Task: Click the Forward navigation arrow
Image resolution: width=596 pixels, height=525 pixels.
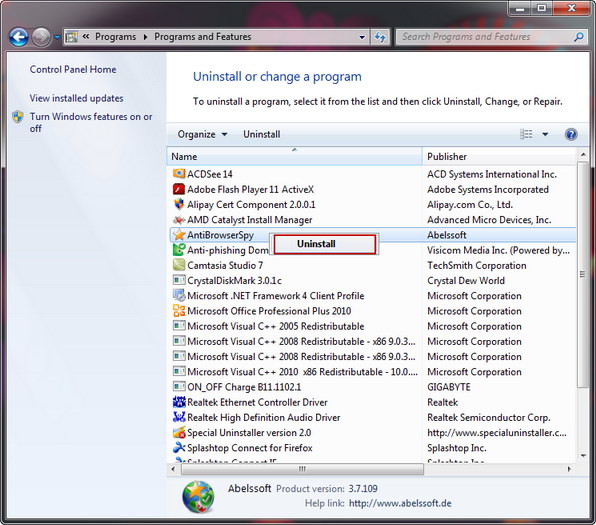Action: pos(41,37)
